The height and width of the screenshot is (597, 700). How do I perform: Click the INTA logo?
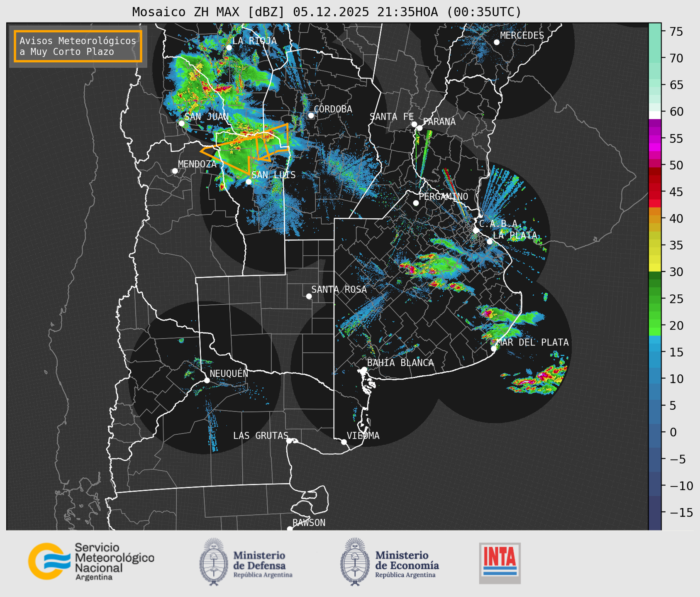point(500,563)
